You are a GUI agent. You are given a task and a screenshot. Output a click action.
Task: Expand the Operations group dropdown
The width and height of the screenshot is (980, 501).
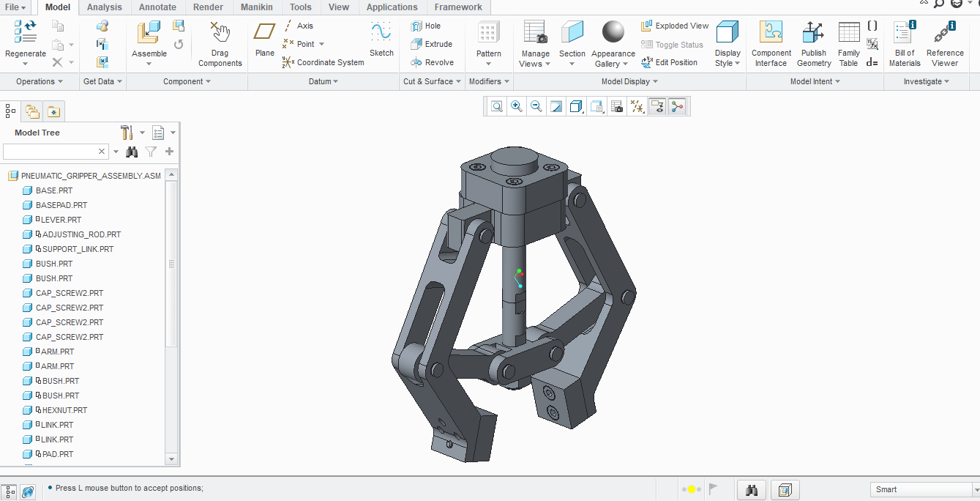[40, 81]
